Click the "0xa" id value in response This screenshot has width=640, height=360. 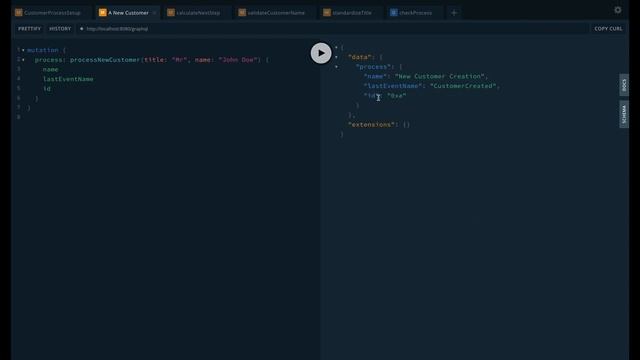click(x=396, y=96)
